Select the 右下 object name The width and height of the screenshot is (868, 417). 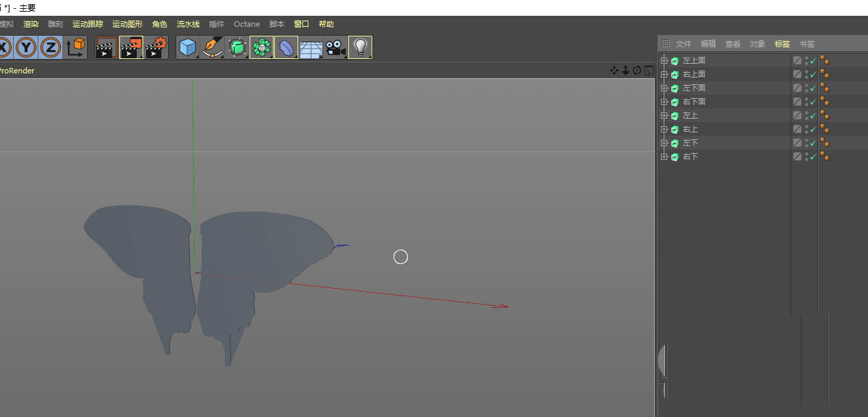point(690,156)
